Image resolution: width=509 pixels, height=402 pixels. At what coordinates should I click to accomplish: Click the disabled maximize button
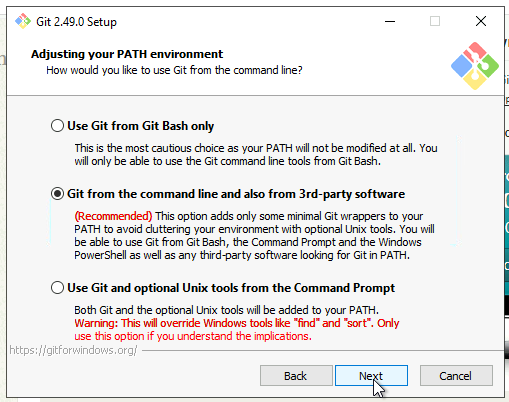(435, 21)
